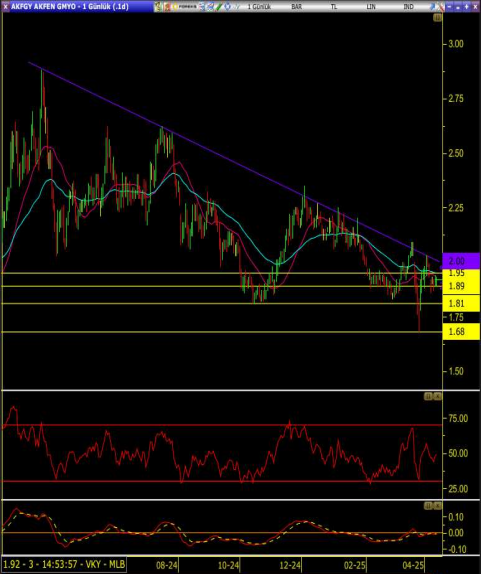Open the RSI panel settings icon
The height and width of the screenshot is (574, 481).
click(428, 396)
